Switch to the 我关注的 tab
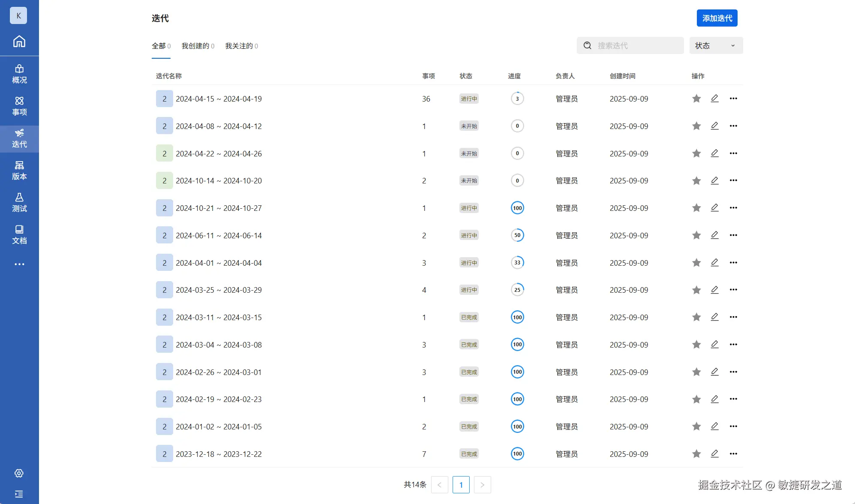This screenshot has width=855, height=504. (241, 46)
